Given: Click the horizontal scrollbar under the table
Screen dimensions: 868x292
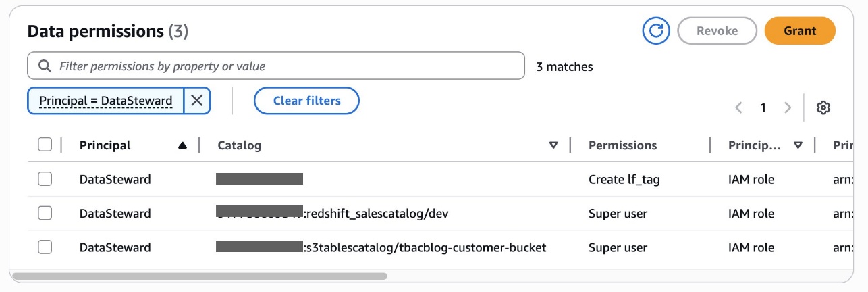Looking at the screenshot, I should 200,276.
